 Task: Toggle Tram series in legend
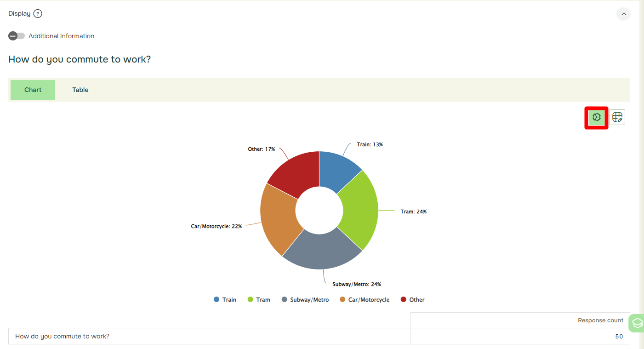pos(259,299)
